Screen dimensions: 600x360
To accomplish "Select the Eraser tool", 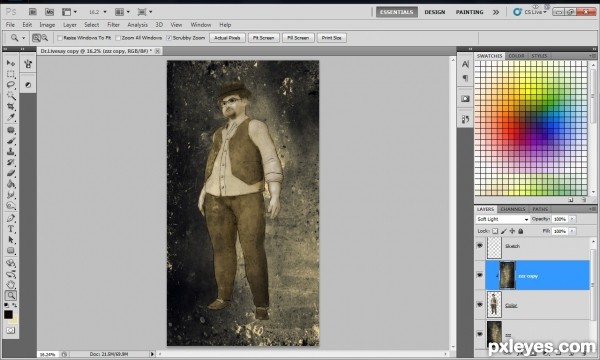I will click(11, 173).
